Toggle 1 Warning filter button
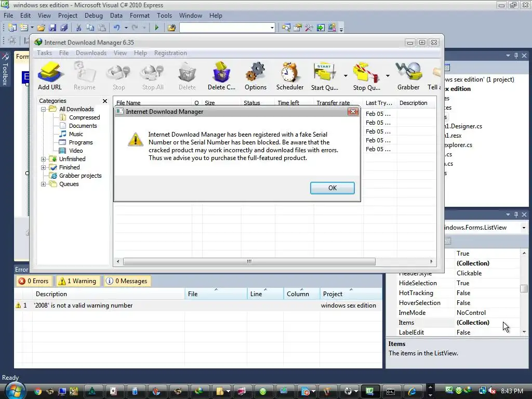532x399 pixels. tap(78, 281)
